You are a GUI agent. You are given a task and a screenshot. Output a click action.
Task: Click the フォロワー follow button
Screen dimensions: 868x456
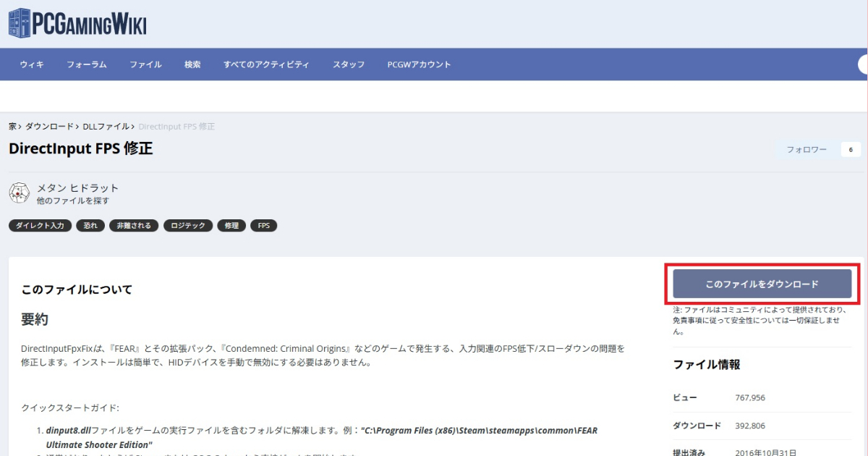[804, 149]
